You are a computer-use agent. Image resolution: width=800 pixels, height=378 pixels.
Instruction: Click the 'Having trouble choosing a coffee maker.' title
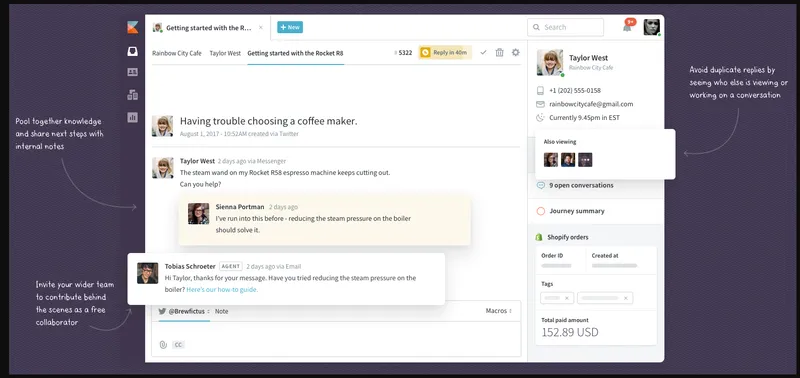tap(269, 121)
